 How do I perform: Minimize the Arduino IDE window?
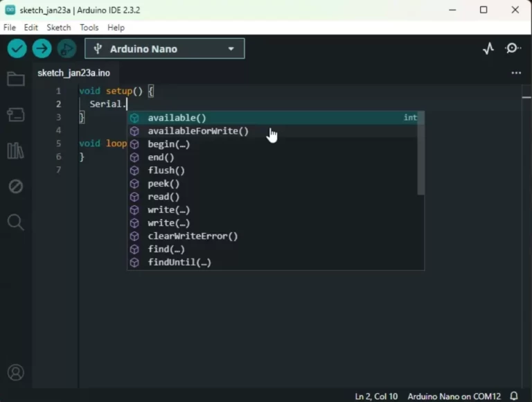pyautogui.click(x=452, y=10)
